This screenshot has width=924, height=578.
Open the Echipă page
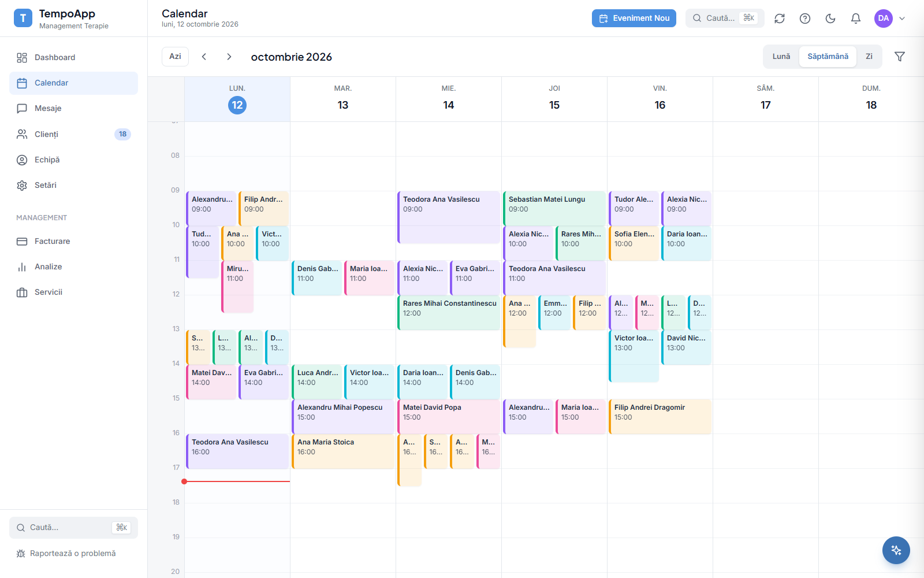[73, 160]
